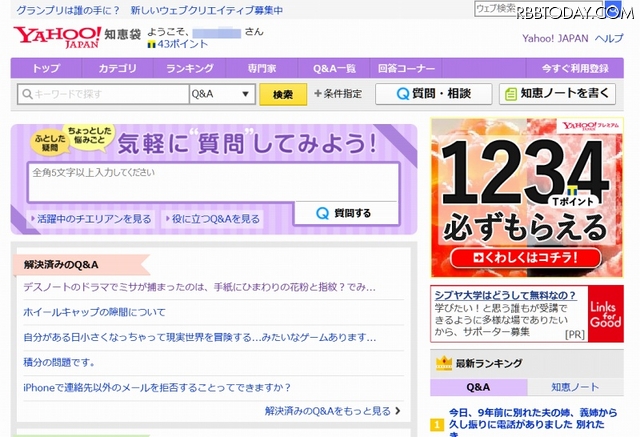Open the カテゴリ menu item

click(x=118, y=68)
